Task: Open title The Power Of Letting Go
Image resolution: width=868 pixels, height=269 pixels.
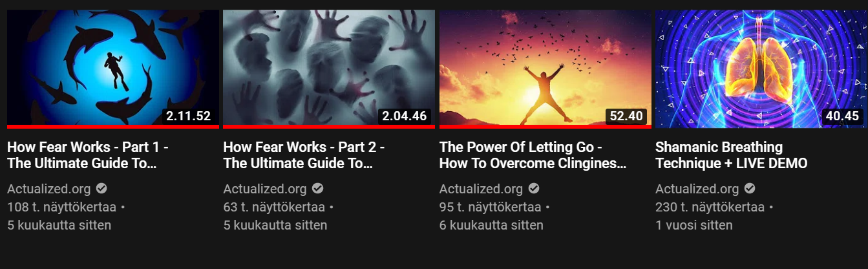Action: click(533, 155)
